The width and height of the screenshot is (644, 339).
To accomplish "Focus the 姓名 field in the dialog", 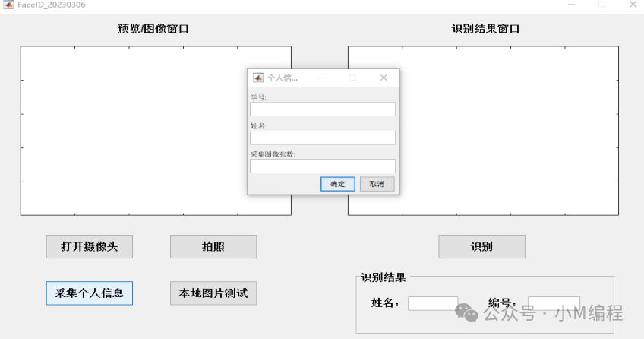I will click(x=323, y=138).
